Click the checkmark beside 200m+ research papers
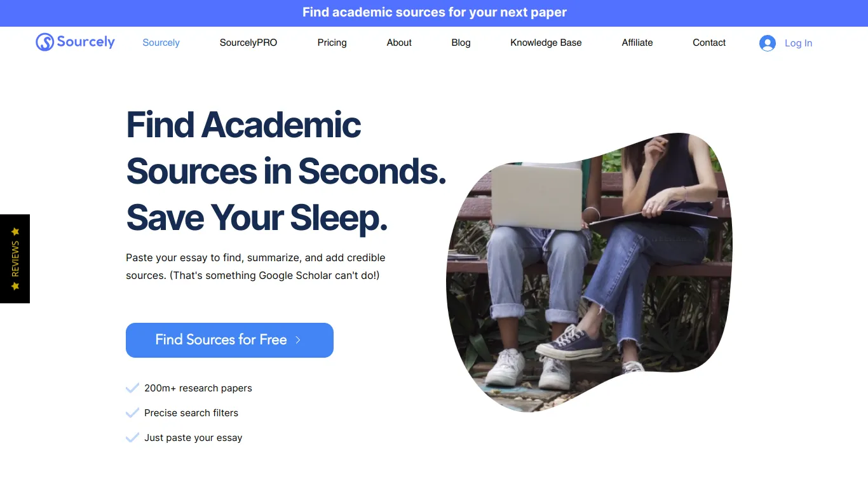This screenshot has width=868, height=488. click(132, 388)
